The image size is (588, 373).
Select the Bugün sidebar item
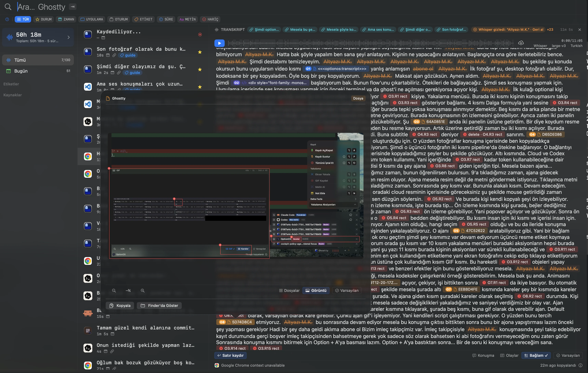(x=38, y=71)
